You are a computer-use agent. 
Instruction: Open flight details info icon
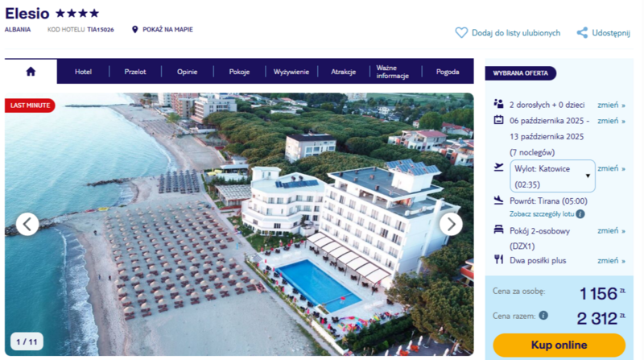(580, 214)
